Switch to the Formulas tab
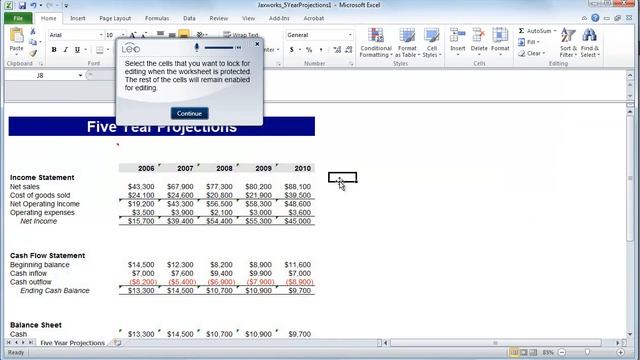640x360 pixels. [x=157, y=18]
